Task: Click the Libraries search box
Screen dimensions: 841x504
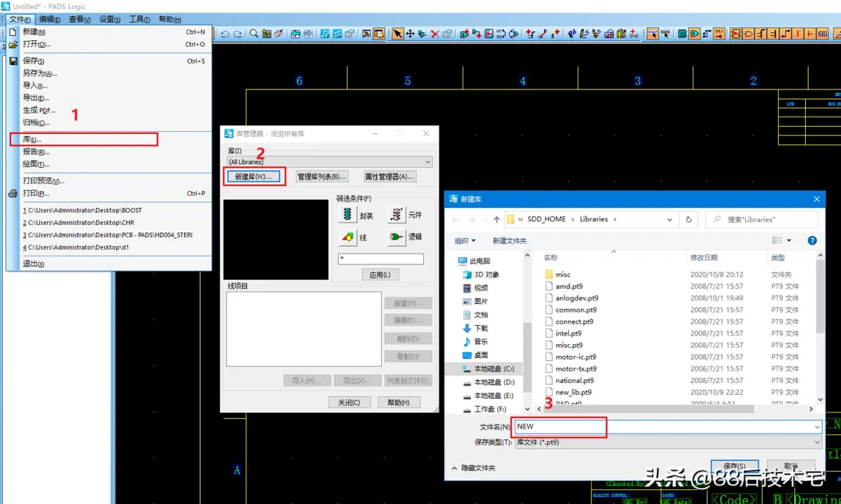Action: point(762,220)
